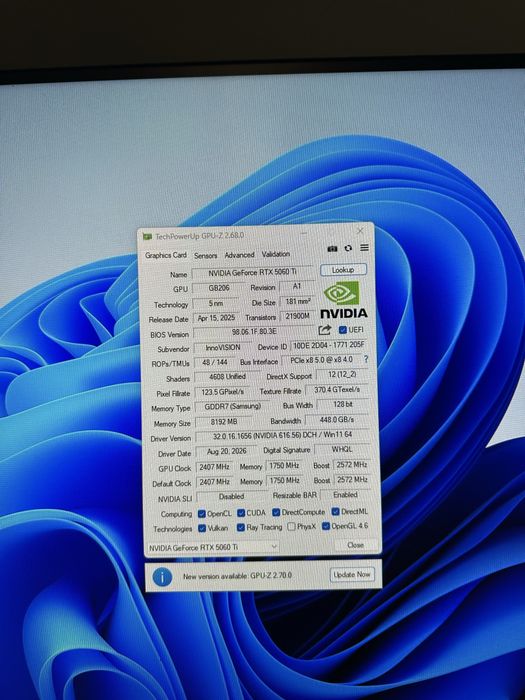This screenshot has height=700, width=525.
Task: Click the GPU Clock field 2407 MHz
Action: (x=214, y=467)
